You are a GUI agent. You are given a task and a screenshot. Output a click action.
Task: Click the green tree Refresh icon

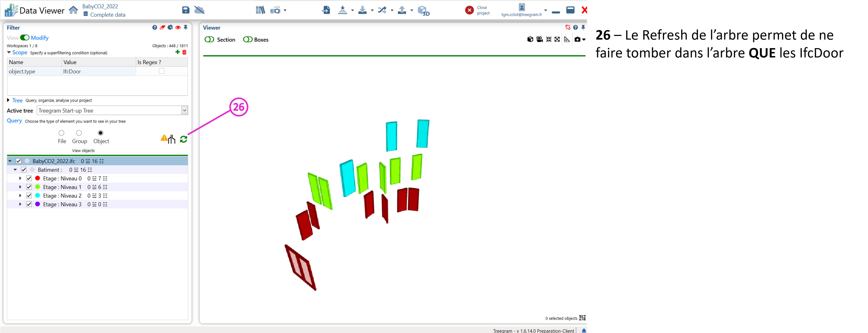point(183,139)
